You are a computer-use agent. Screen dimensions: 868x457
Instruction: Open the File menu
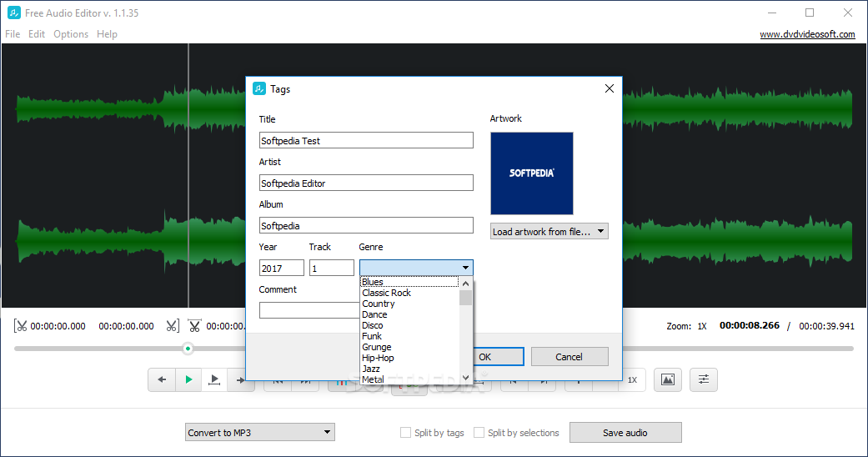click(x=13, y=34)
